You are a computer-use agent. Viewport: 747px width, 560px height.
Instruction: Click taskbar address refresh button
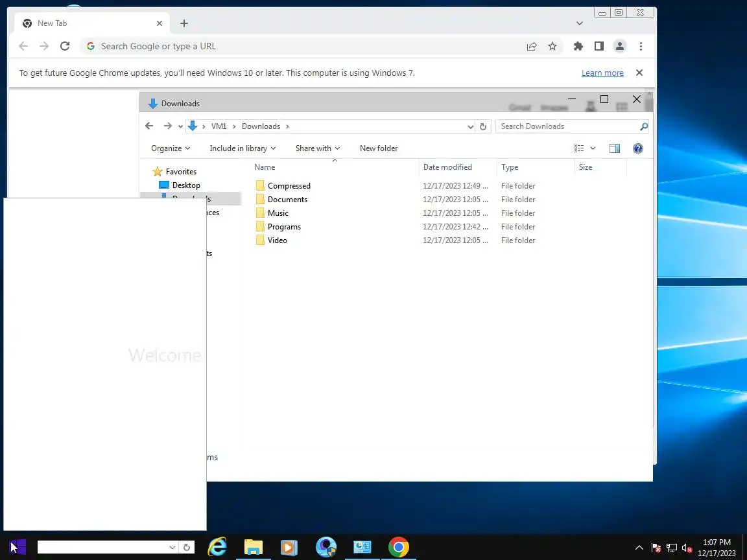tap(187, 548)
